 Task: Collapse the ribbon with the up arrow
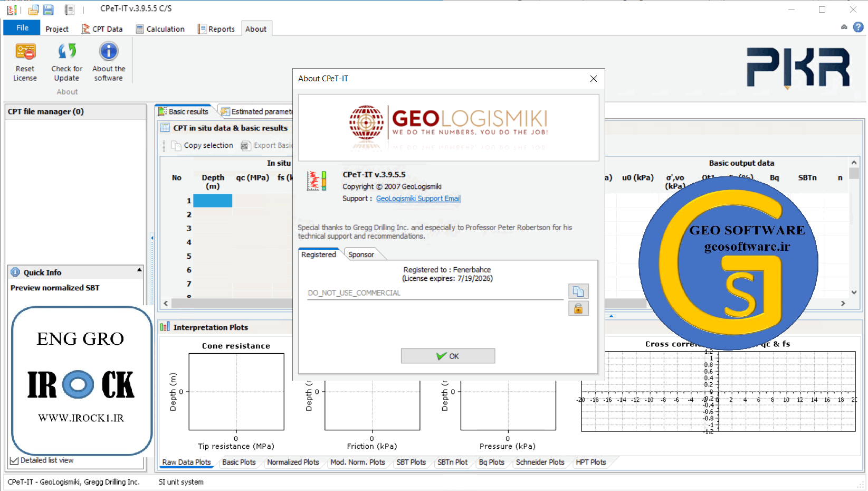844,27
